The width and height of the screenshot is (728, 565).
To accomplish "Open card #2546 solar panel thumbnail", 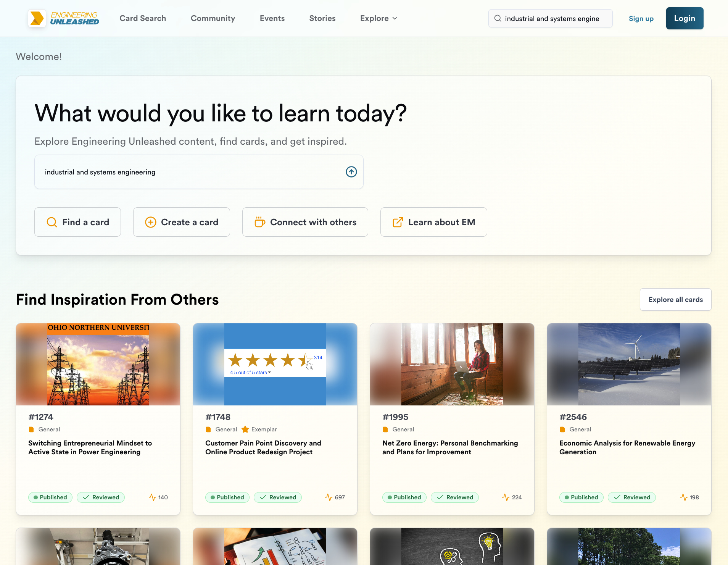I will point(629,364).
